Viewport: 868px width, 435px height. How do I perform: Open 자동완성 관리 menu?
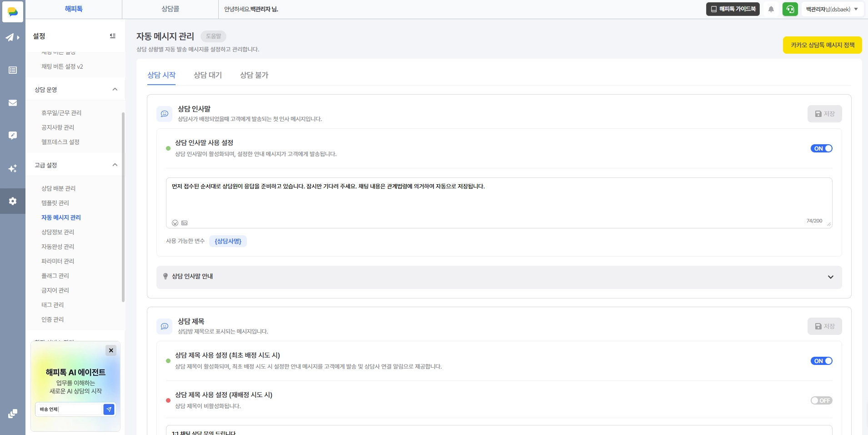(x=58, y=247)
